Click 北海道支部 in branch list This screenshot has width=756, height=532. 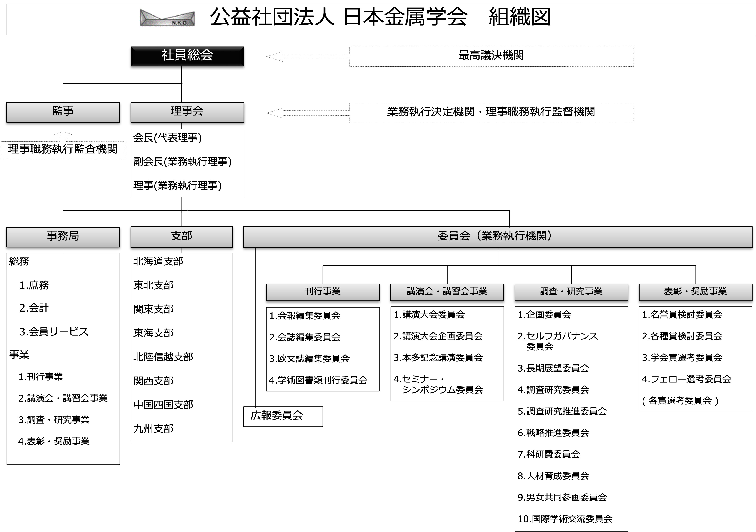(158, 262)
